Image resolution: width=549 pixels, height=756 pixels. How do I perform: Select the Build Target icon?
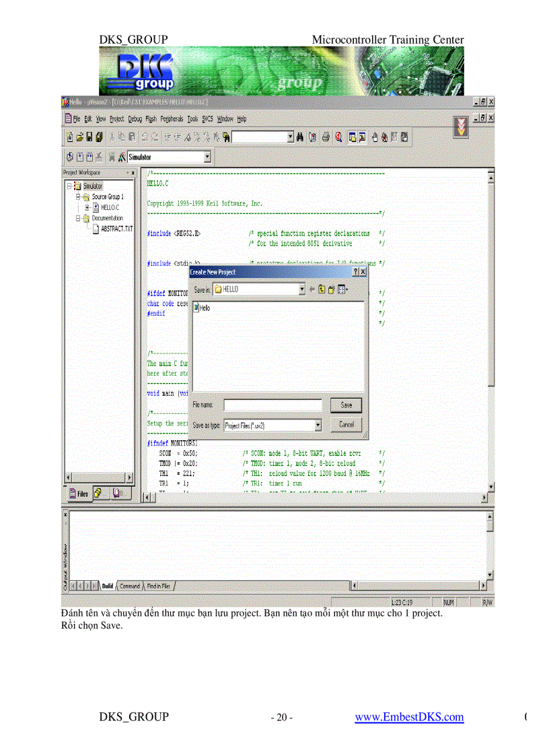coord(79,156)
